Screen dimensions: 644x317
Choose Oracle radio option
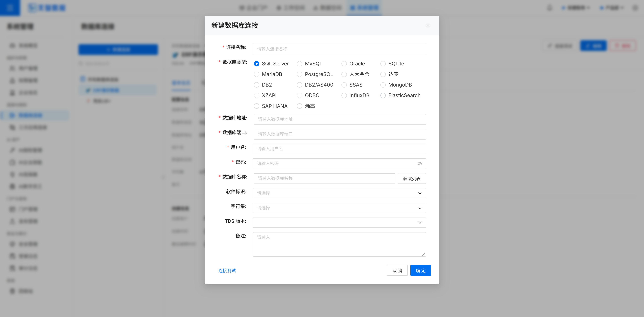point(344,64)
